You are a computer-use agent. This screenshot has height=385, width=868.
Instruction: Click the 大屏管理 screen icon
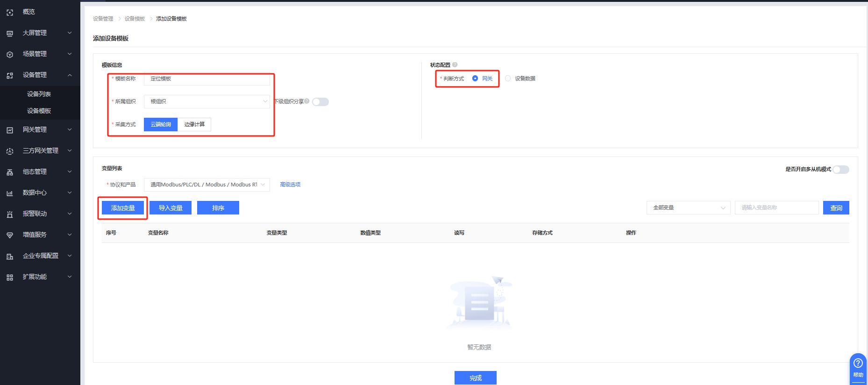click(10, 34)
